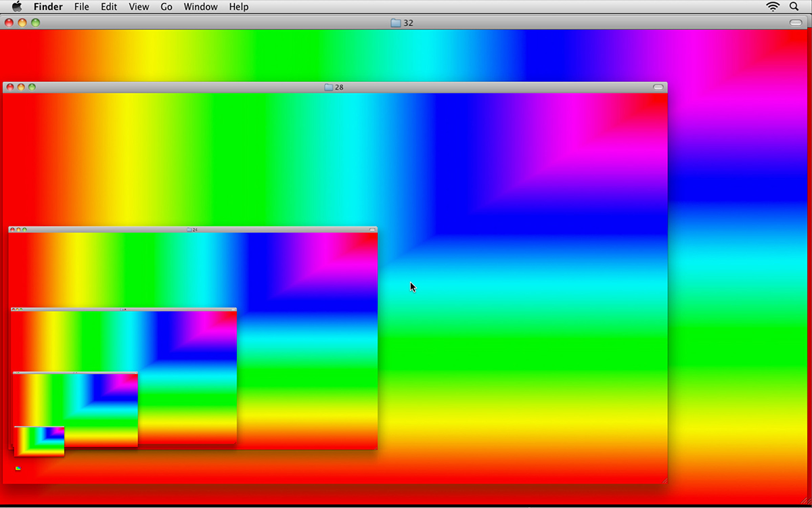Open the Window menu
The image size is (812, 508).
point(200,7)
